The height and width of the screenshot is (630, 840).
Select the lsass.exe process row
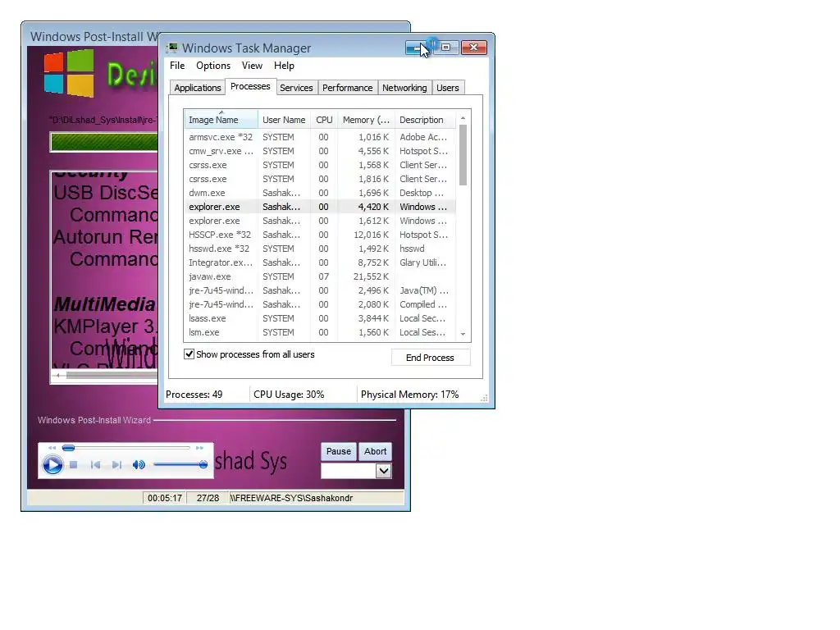(320, 318)
